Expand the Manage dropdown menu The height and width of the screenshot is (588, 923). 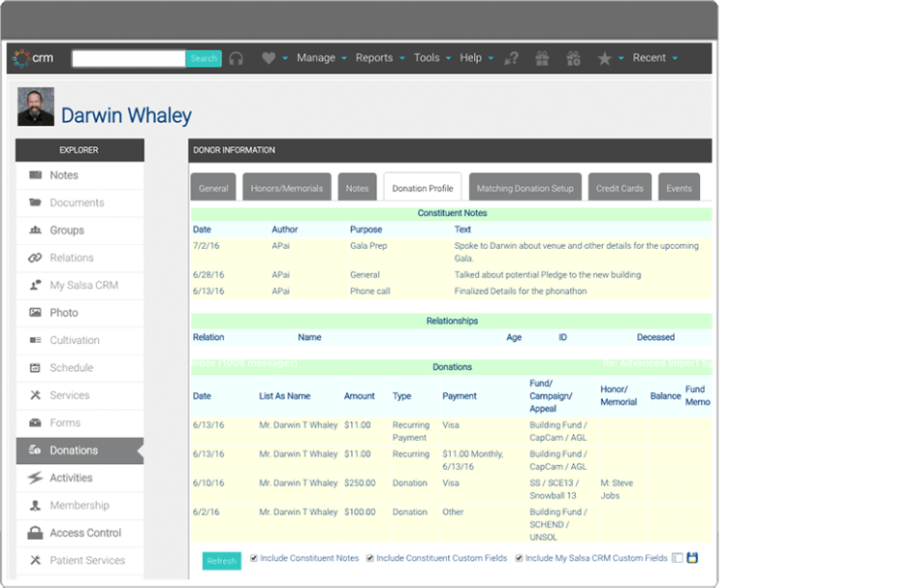321,58
